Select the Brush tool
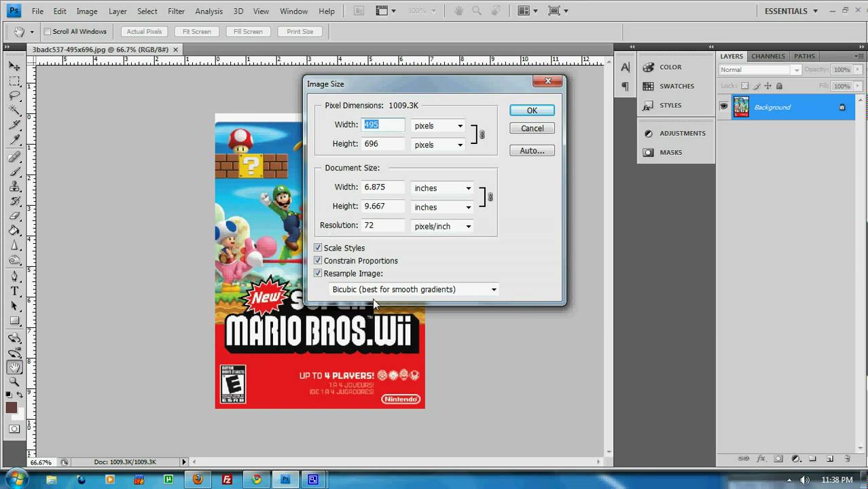868x489 pixels. 14,172
